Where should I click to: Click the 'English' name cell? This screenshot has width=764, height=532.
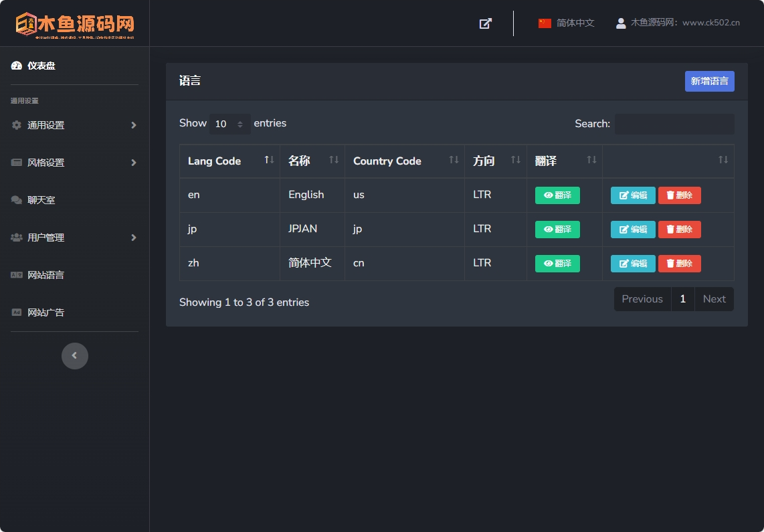click(312, 195)
